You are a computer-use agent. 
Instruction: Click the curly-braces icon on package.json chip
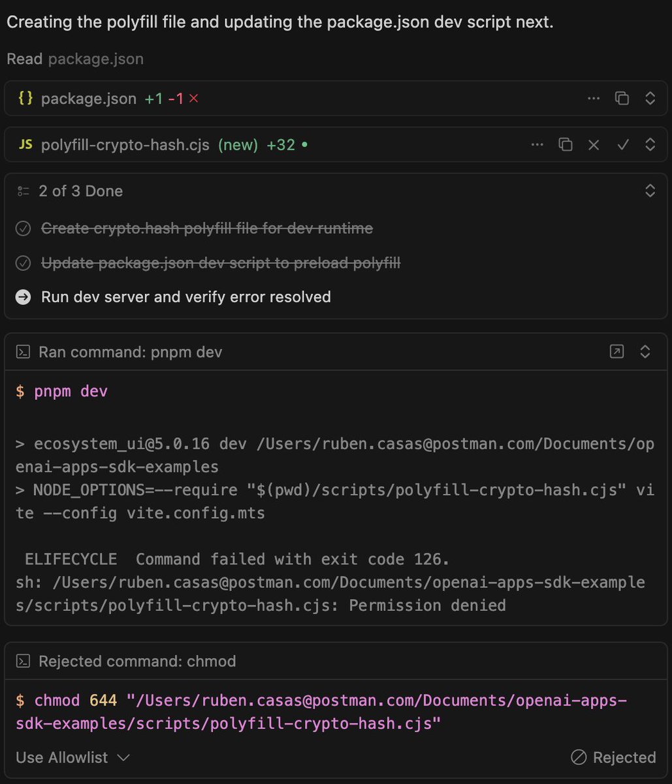point(25,98)
